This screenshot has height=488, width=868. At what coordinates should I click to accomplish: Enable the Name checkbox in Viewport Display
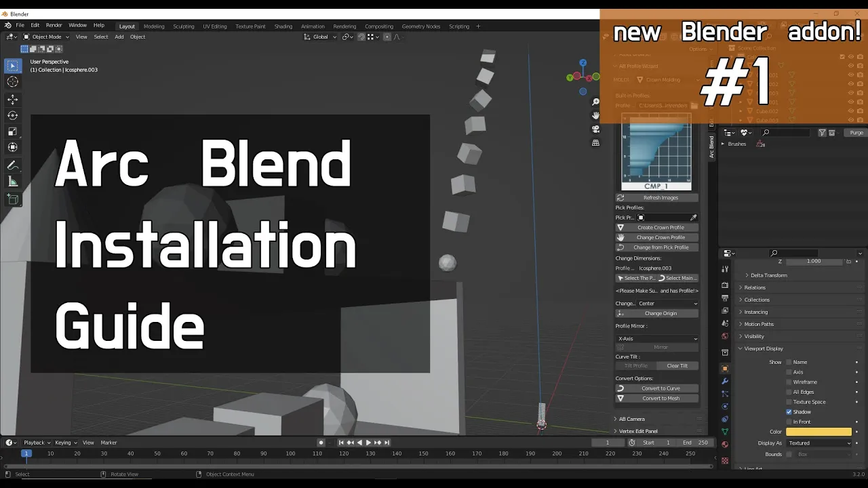click(x=789, y=363)
